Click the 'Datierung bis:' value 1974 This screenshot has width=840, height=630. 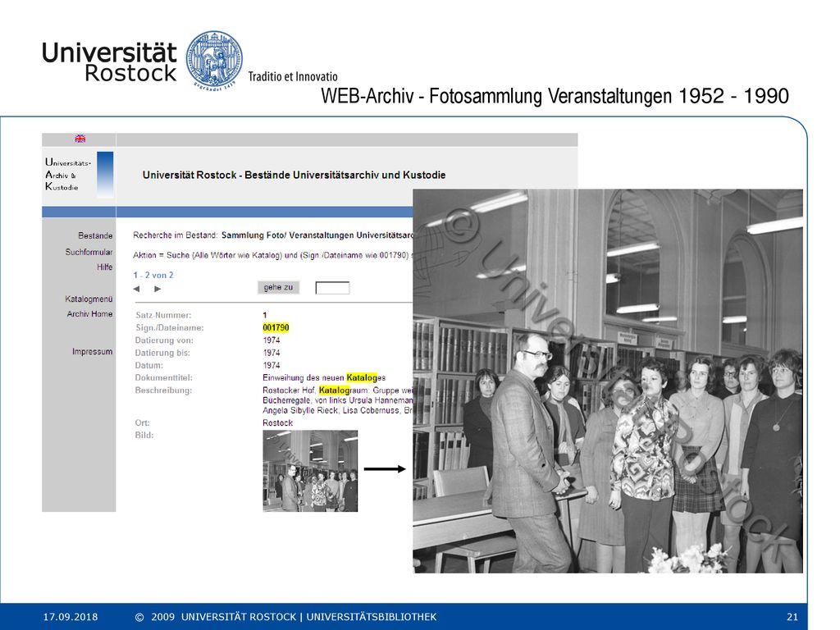(272, 353)
